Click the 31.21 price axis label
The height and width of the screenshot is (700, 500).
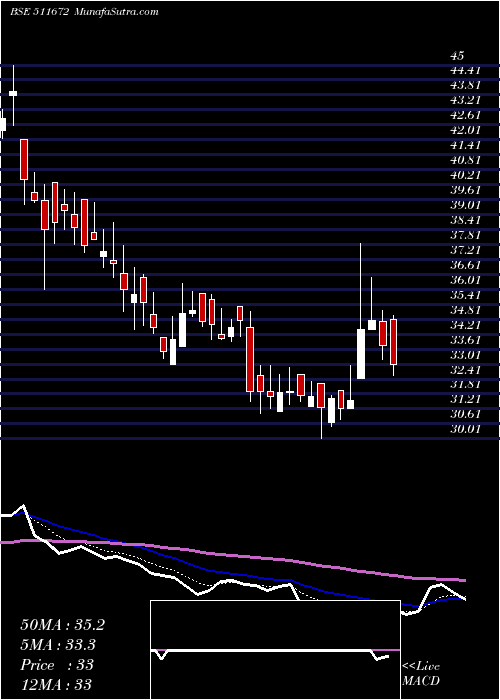pyautogui.click(x=465, y=399)
